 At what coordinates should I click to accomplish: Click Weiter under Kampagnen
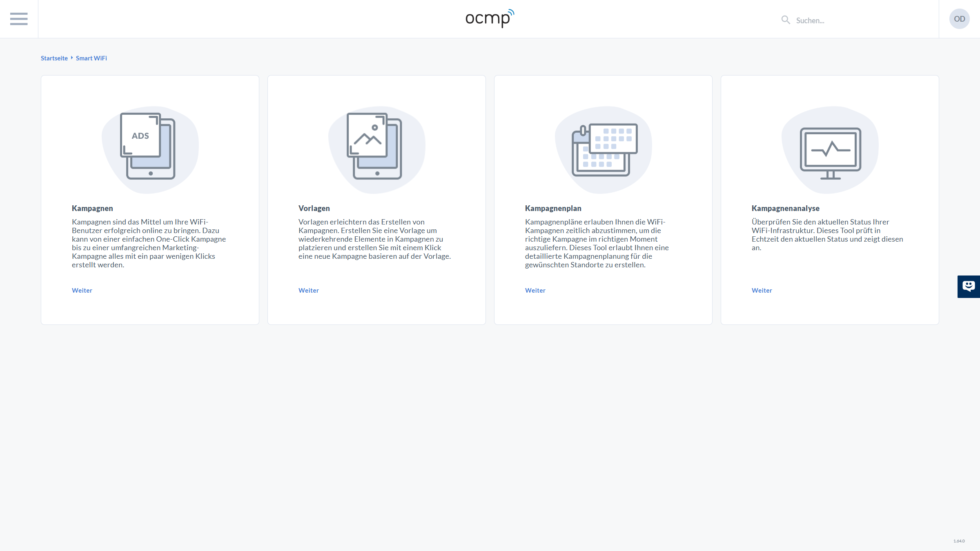[x=82, y=291]
